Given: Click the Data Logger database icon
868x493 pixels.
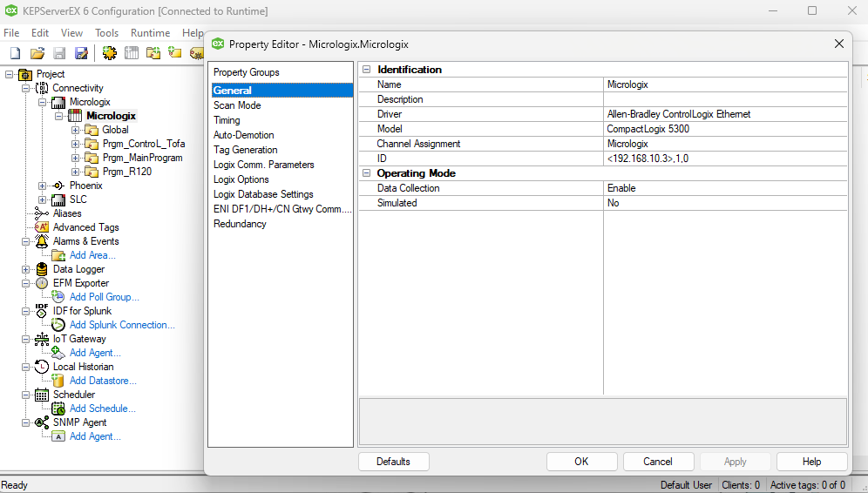Looking at the screenshot, I should click(42, 269).
